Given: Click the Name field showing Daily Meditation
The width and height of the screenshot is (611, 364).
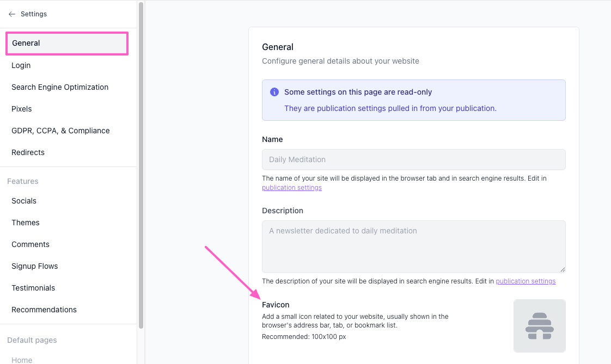Looking at the screenshot, I should tap(413, 159).
